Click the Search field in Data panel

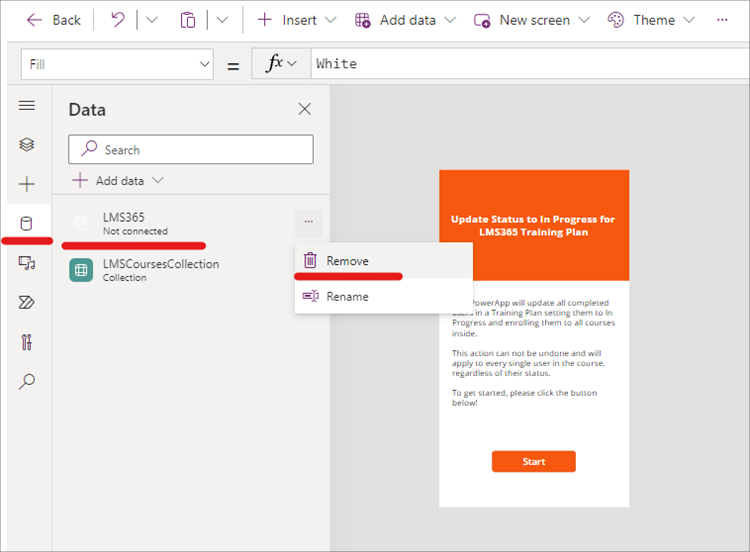[191, 150]
